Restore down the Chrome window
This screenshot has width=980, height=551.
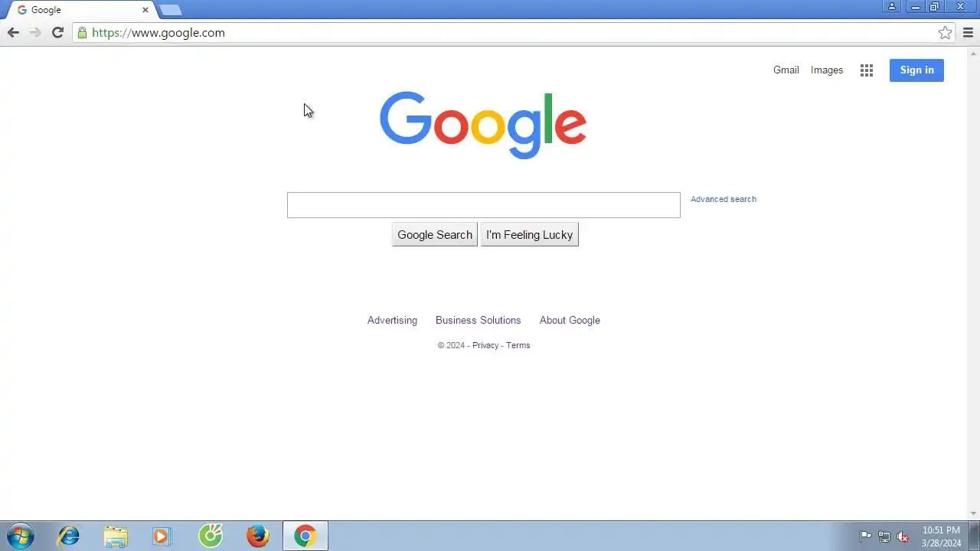point(935,6)
